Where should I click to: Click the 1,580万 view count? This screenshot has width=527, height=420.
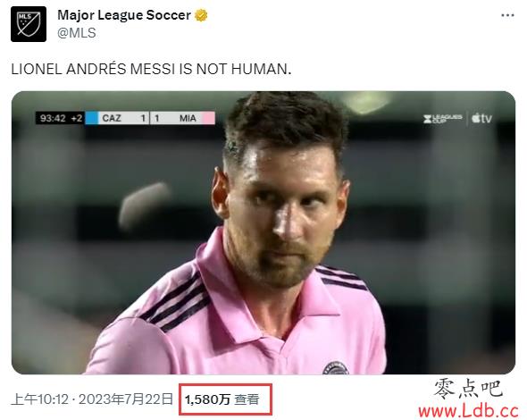[207, 399]
